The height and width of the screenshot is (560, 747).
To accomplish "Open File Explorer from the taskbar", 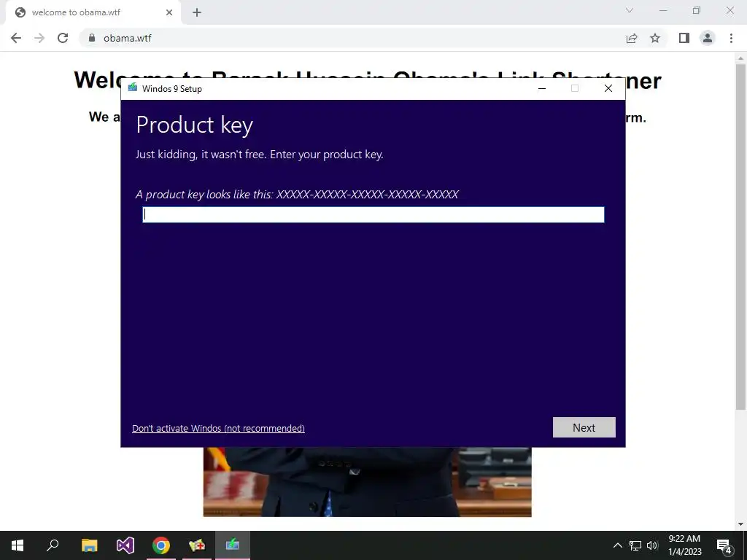I will pyautogui.click(x=89, y=545).
